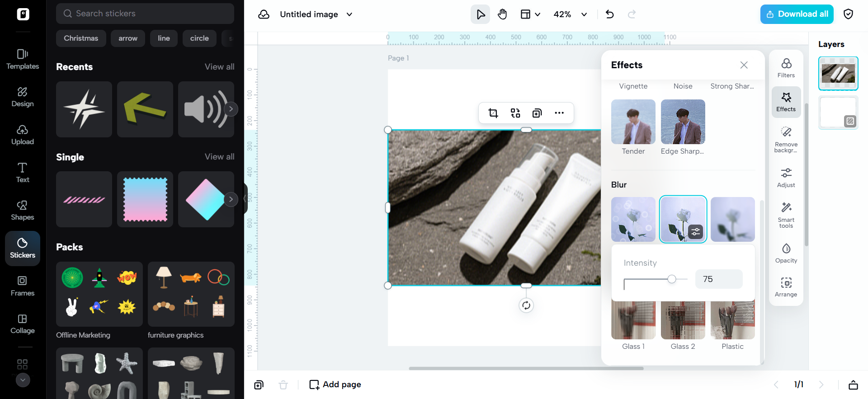
Task: Crop the selected image
Action: click(x=493, y=113)
